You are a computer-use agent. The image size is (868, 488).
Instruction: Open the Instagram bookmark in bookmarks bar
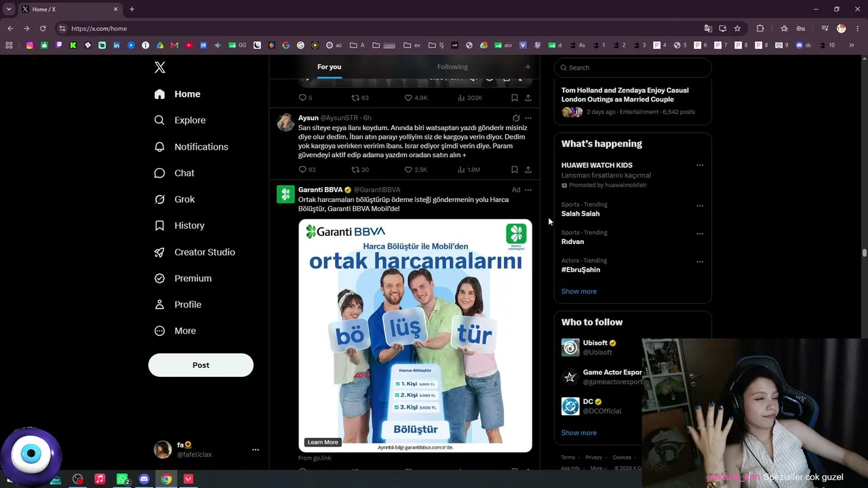[30, 45]
